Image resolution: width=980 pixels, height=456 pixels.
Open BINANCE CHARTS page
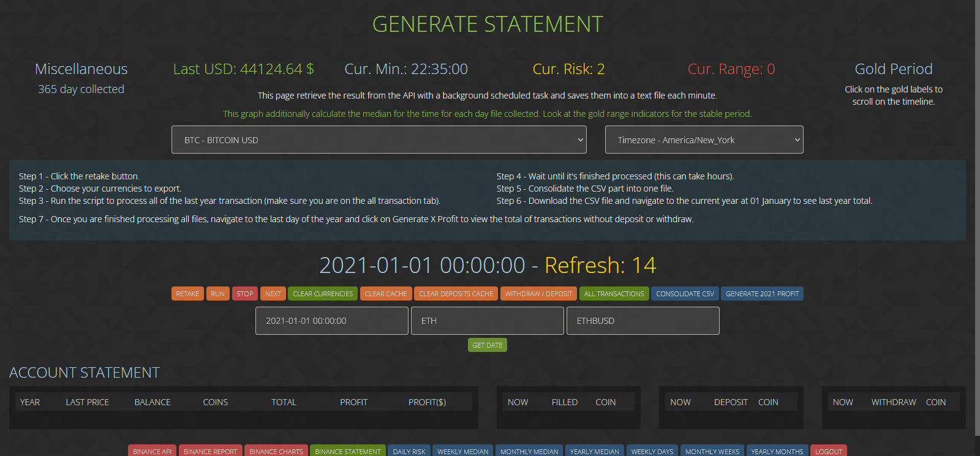[x=276, y=451]
